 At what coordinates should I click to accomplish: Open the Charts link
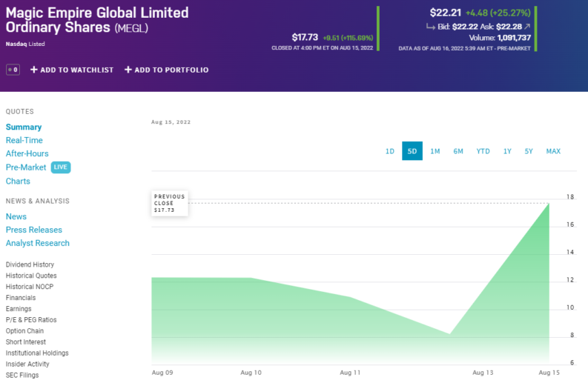tap(18, 181)
